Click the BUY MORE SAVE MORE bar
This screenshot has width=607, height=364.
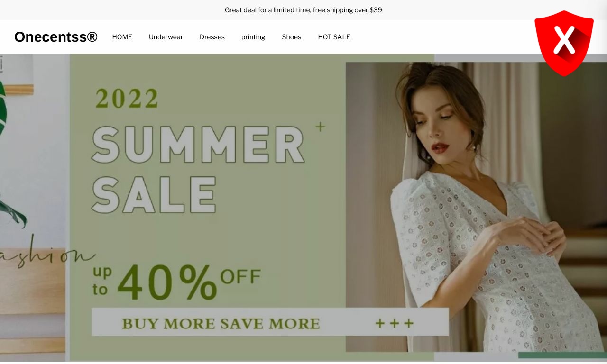pos(270,322)
